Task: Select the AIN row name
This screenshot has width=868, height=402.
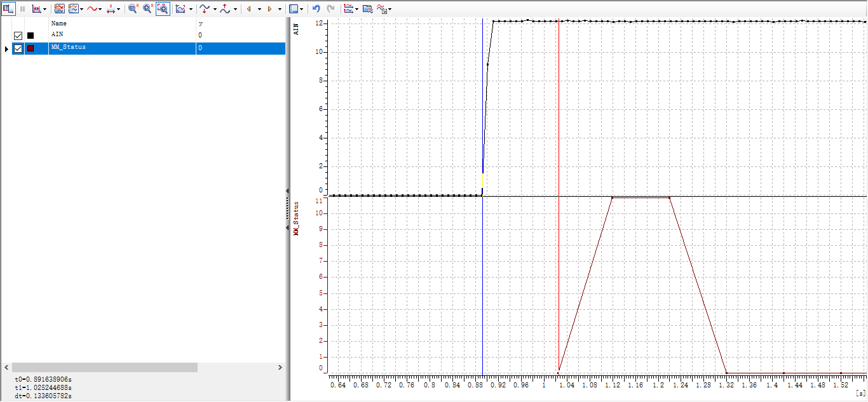Action: [57, 35]
